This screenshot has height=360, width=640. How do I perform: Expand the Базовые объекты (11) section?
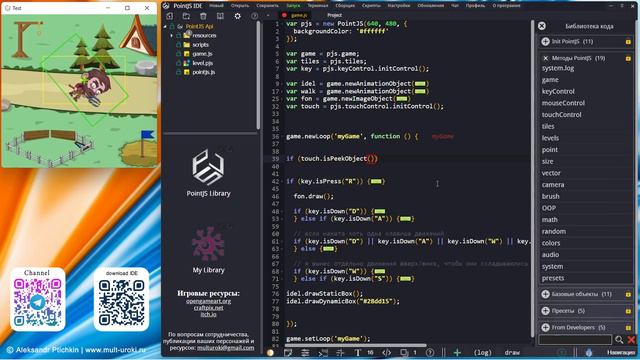point(545,294)
